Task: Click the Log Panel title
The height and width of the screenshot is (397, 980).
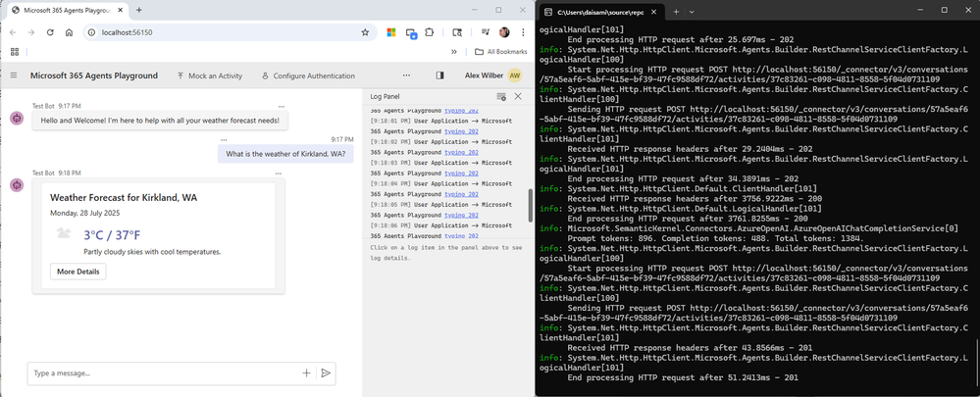Action: 385,97
